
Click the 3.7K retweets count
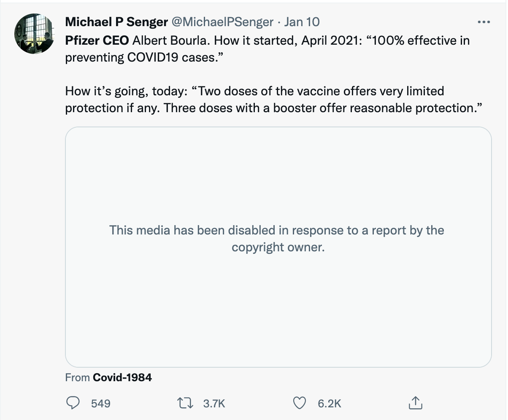point(214,404)
